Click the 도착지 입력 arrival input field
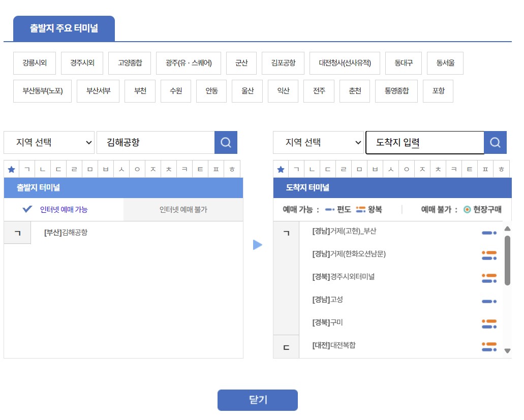 coord(425,143)
